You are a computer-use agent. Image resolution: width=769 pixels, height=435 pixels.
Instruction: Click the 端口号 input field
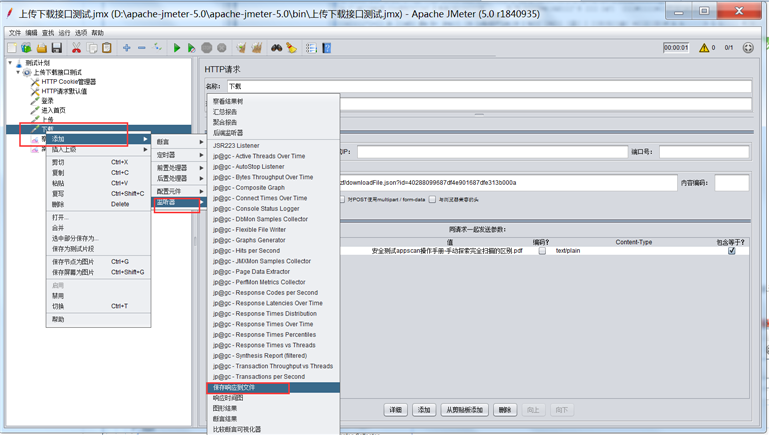(x=704, y=152)
